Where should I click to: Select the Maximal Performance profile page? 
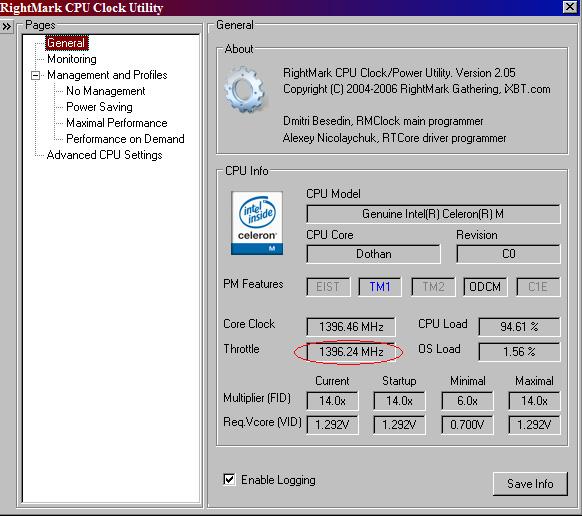click(117, 123)
